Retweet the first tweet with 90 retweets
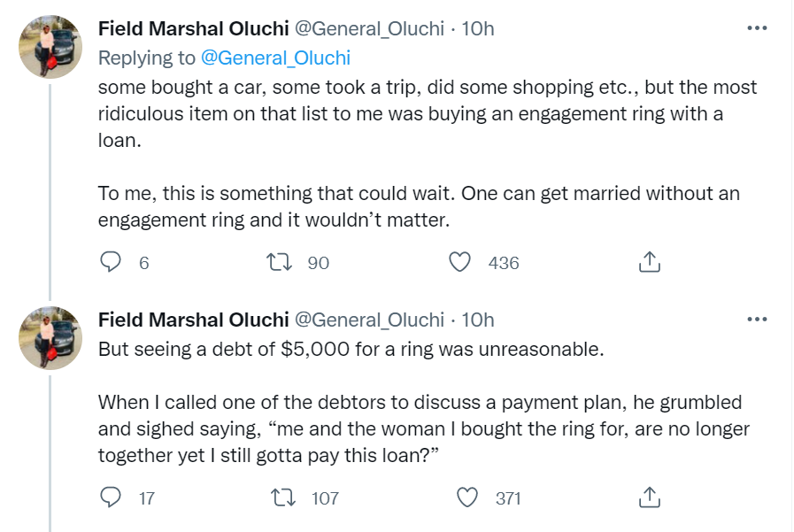This screenshot has height=532, width=794. (x=276, y=262)
